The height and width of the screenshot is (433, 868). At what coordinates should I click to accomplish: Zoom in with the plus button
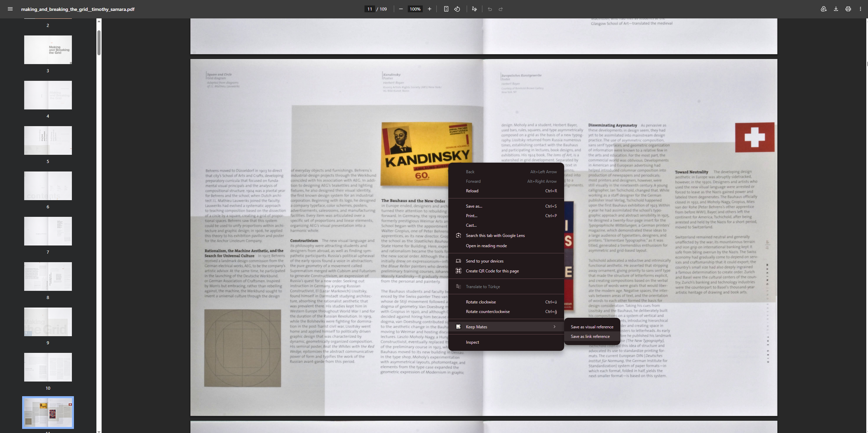tap(430, 9)
